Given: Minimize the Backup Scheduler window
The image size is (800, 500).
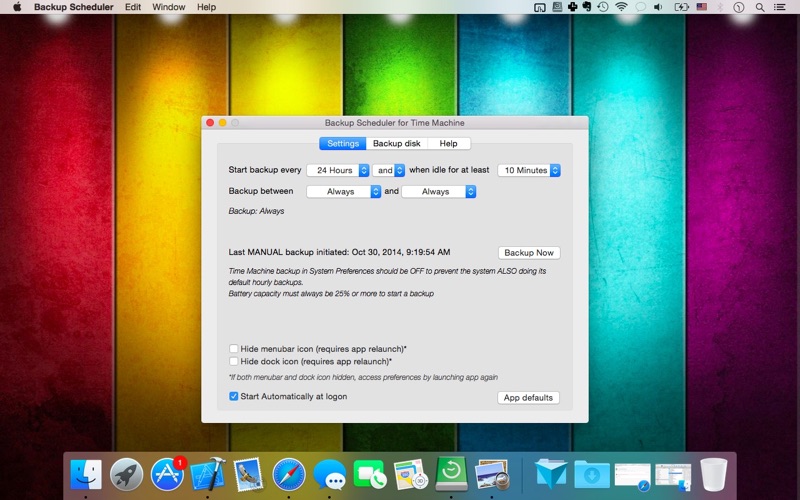Looking at the screenshot, I should coord(222,122).
